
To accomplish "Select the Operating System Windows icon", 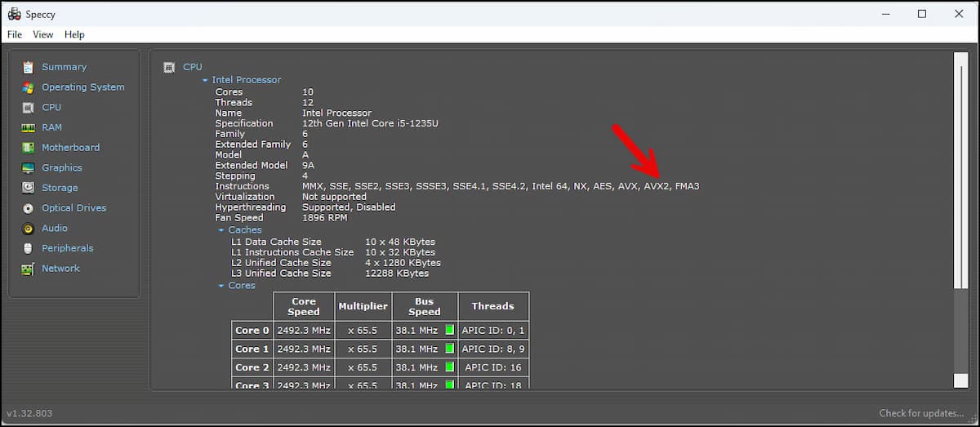I will pyautogui.click(x=28, y=87).
